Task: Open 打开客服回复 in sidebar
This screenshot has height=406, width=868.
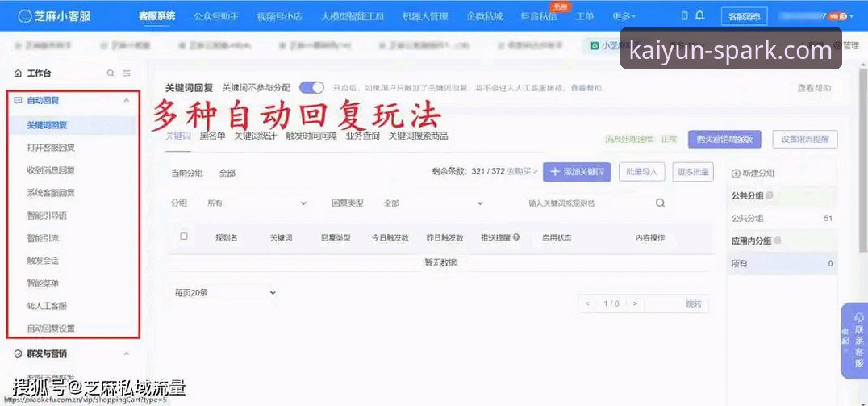Action: pyautogui.click(x=51, y=148)
